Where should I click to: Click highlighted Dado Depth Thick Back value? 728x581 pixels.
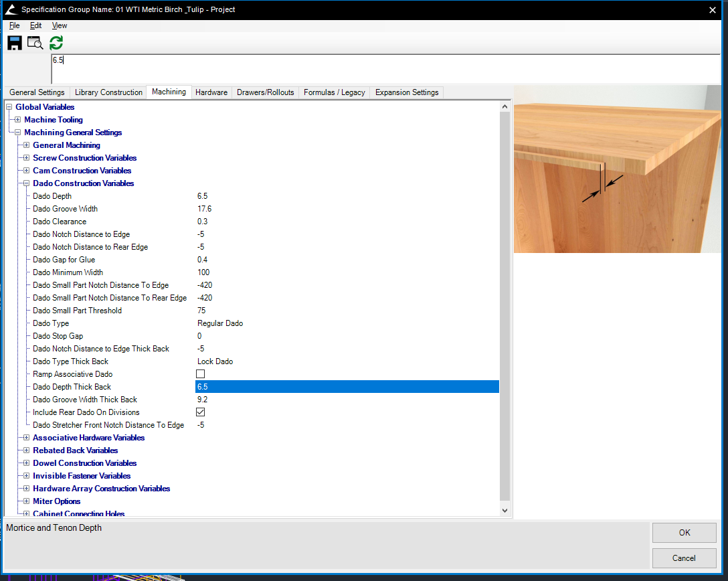click(347, 386)
